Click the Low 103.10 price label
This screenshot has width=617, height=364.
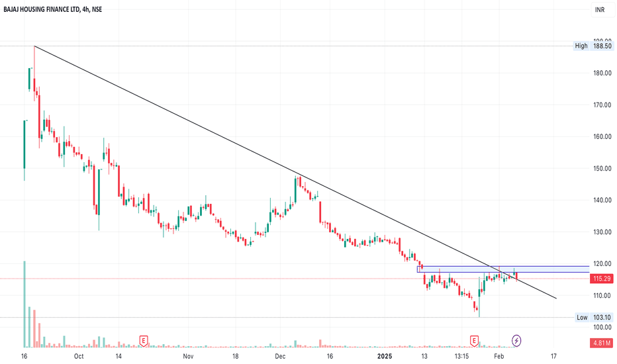coord(594,317)
